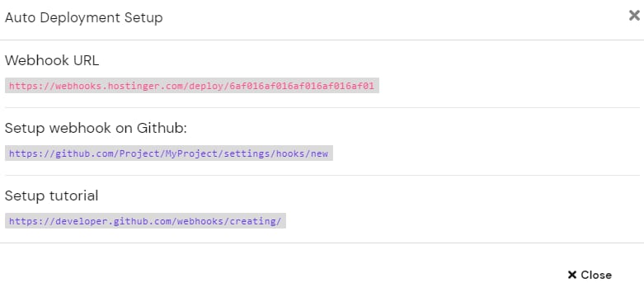Dismiss dialog using the header X icon

[634, 16]
